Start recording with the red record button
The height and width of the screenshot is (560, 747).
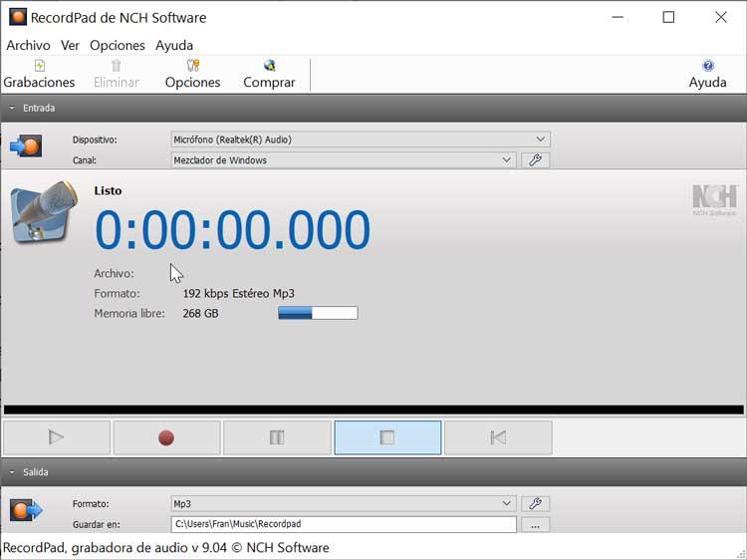(x=166, y=437)
